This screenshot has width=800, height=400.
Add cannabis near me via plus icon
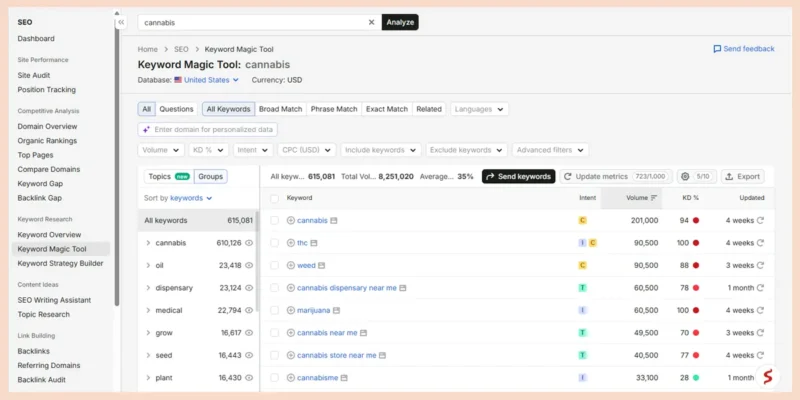click(x=291, y=333)
